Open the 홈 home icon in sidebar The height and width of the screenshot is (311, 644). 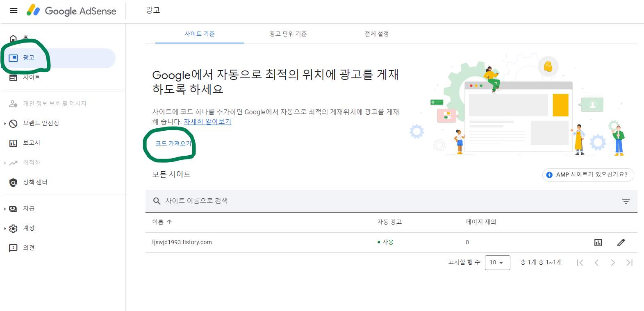pyautogui.click(x=13, y=39)
